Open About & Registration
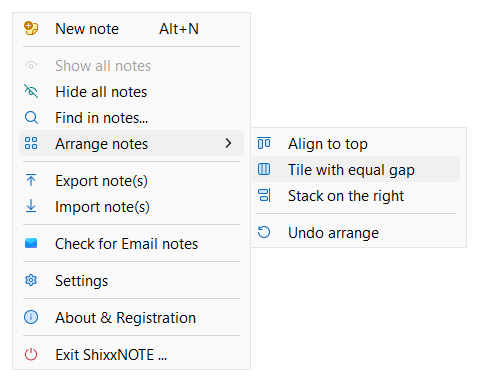 (131, 318)
